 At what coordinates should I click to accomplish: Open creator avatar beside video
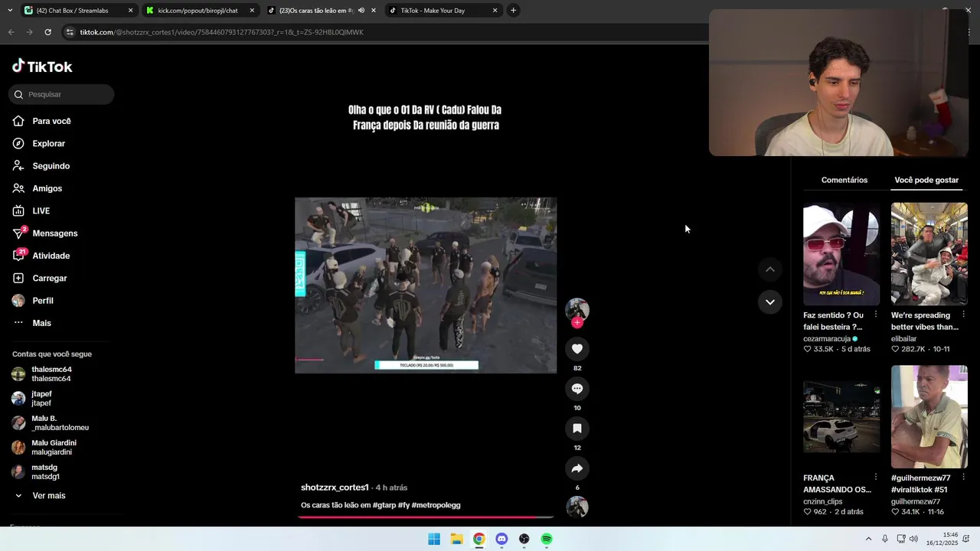577,309
